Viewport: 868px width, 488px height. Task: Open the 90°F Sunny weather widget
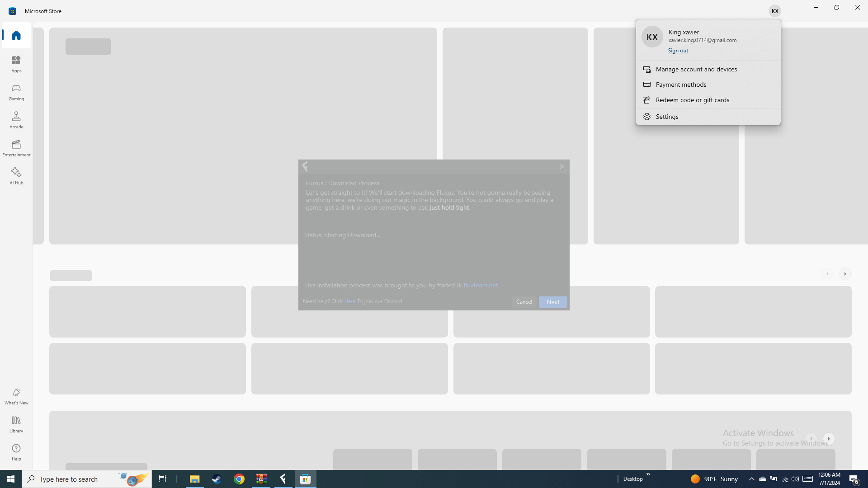coord(714,479)
